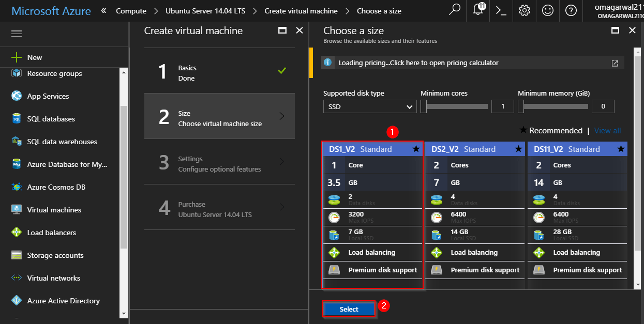Click the Minimum cores value field
Screen dimensions: 644x324
pyautogui.click(x=503, y=106)
